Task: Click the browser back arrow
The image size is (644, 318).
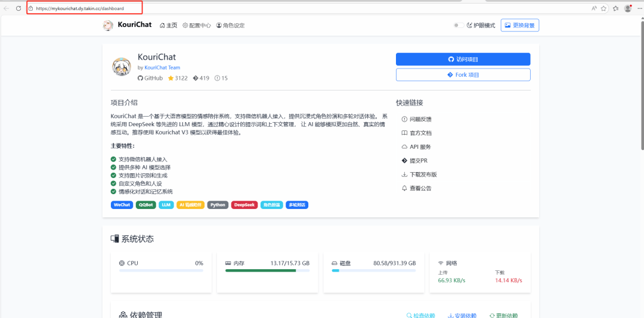Action: (x=7, y=8)
